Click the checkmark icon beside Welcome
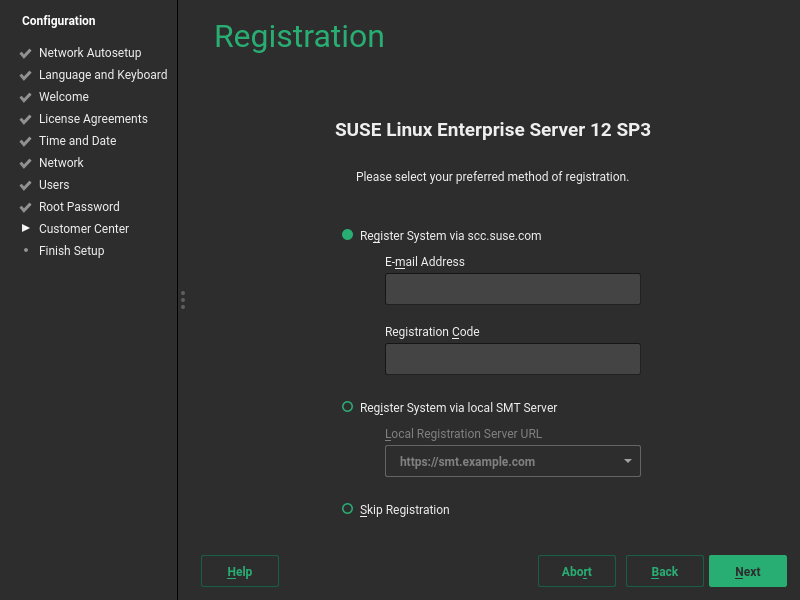Viewport: 800px width, 600px height. click(x=26, y=97)
